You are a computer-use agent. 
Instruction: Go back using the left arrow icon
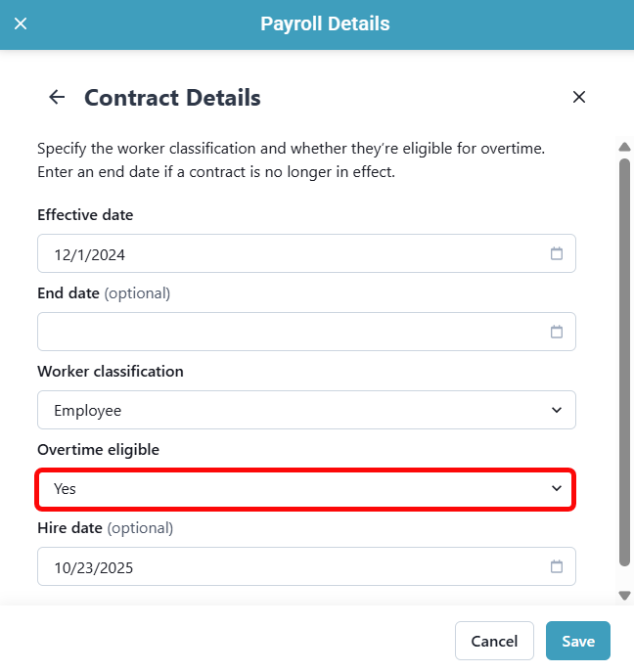pos(57,97)
